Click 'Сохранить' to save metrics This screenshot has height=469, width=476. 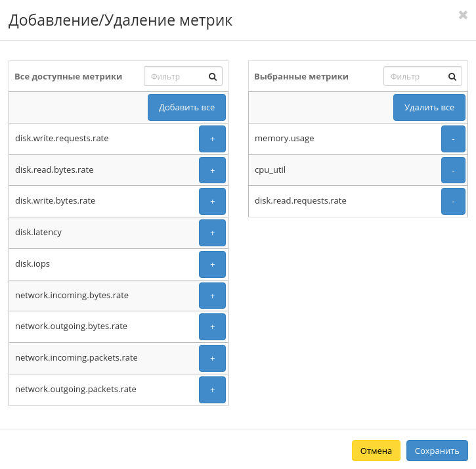[437, 451]
